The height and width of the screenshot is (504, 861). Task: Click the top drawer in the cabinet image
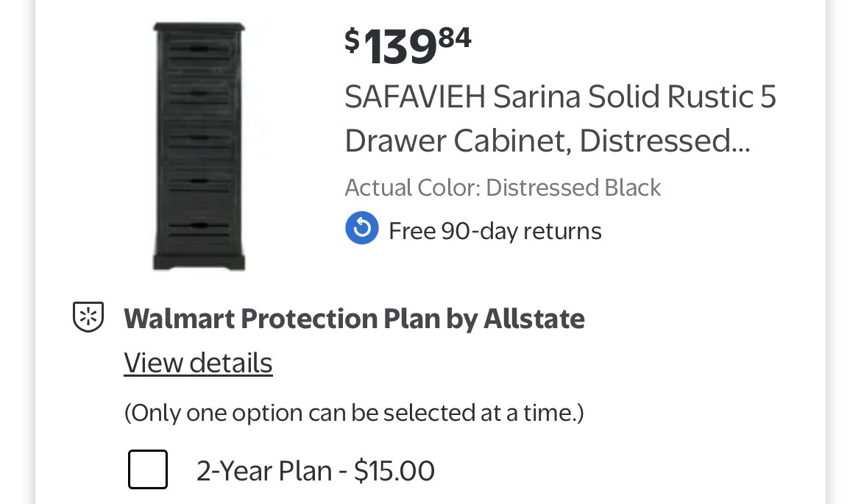point(199,49)
